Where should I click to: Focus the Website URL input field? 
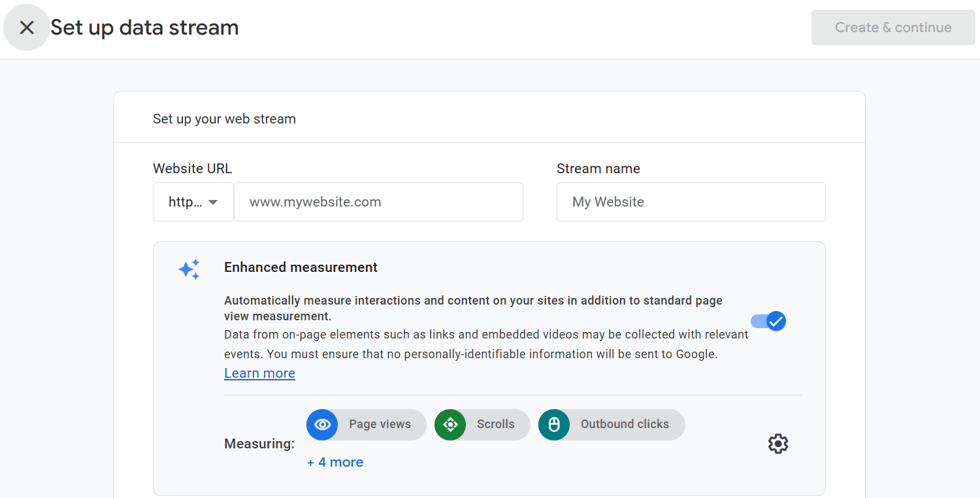tap(379, 202)
